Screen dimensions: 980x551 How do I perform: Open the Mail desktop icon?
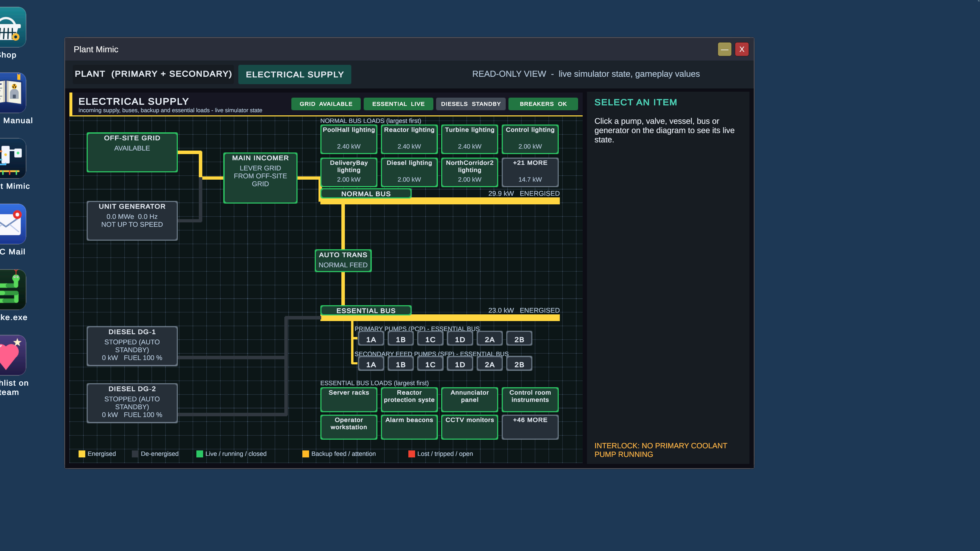click(x=13, y=224)
